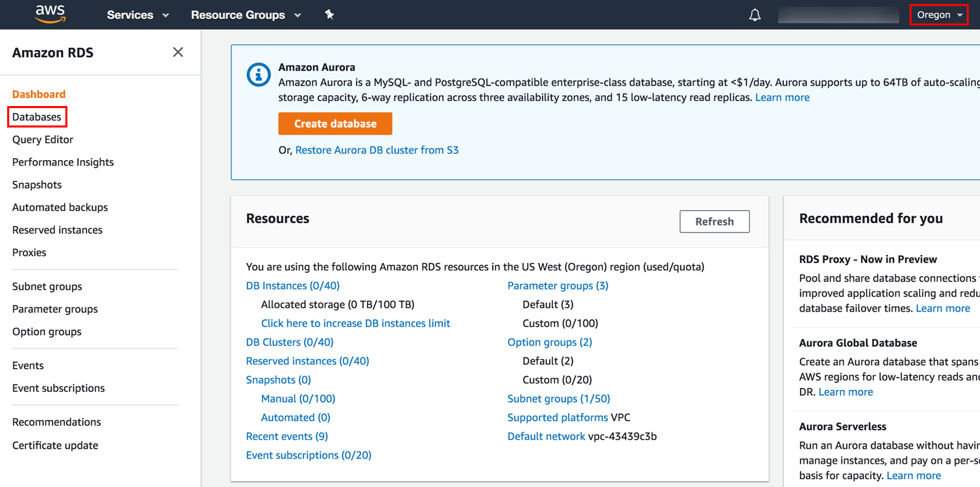Open Event subscriptions in the sidebar

pos(59,388)
